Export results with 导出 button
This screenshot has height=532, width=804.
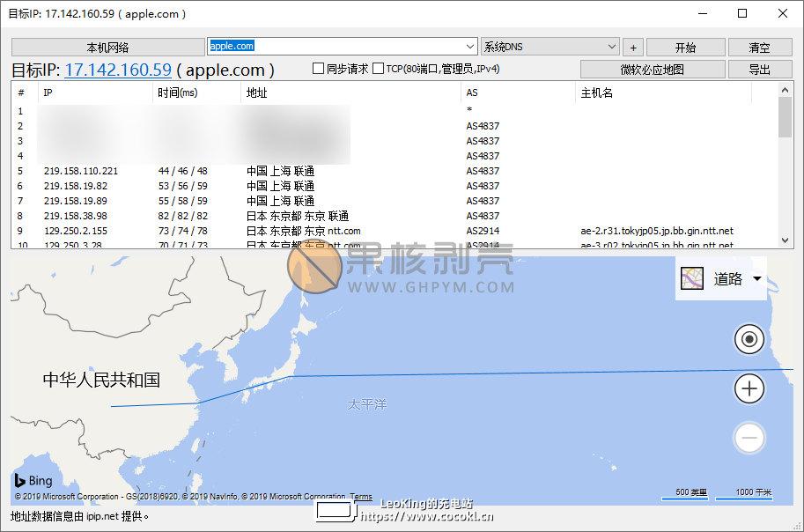759,70
